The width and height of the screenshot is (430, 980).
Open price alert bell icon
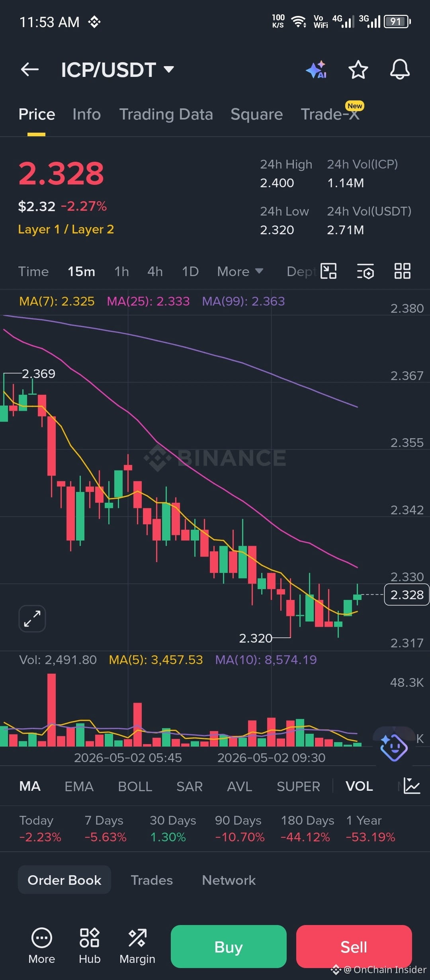[x=400, y=70]
